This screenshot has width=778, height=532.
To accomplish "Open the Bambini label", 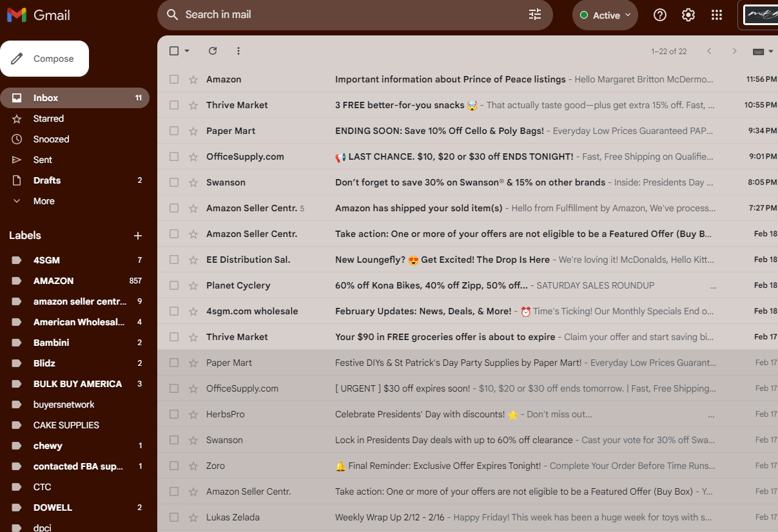I will (75, 343).
